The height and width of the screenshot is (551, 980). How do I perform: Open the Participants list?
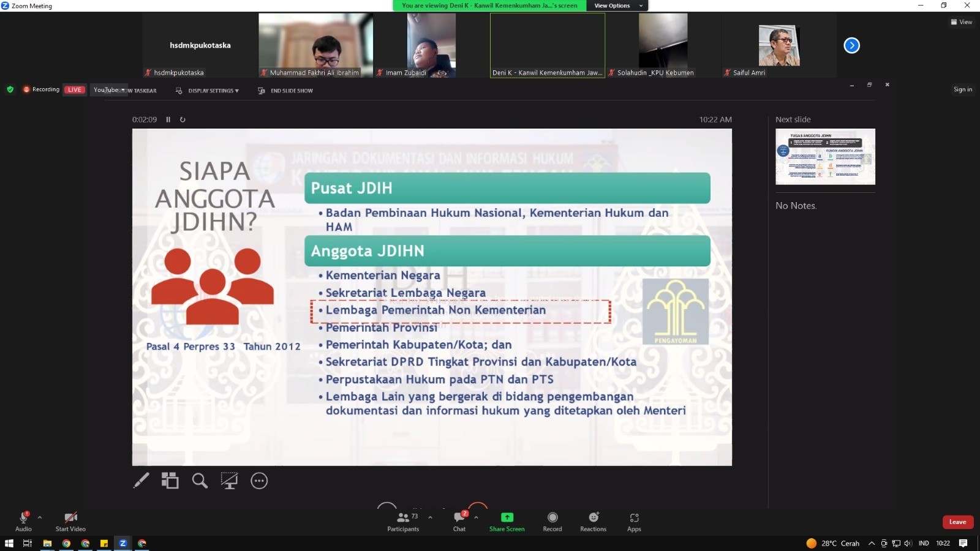[x=403, y=521]
